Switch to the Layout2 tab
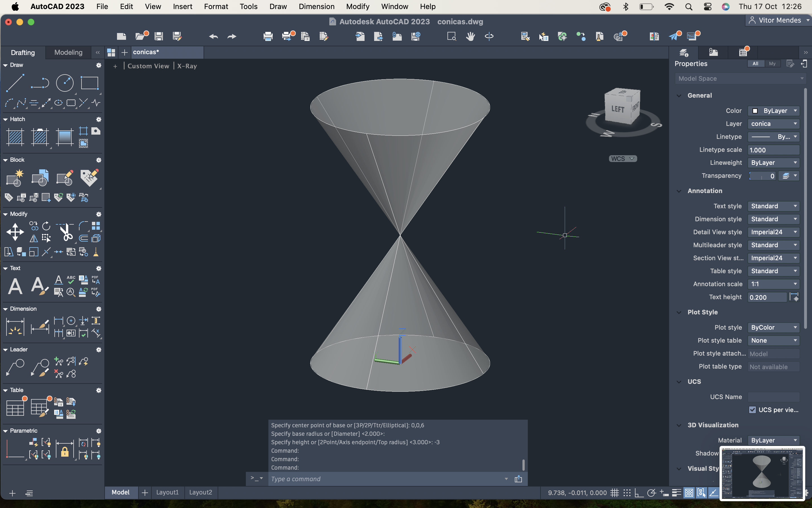 200,492
